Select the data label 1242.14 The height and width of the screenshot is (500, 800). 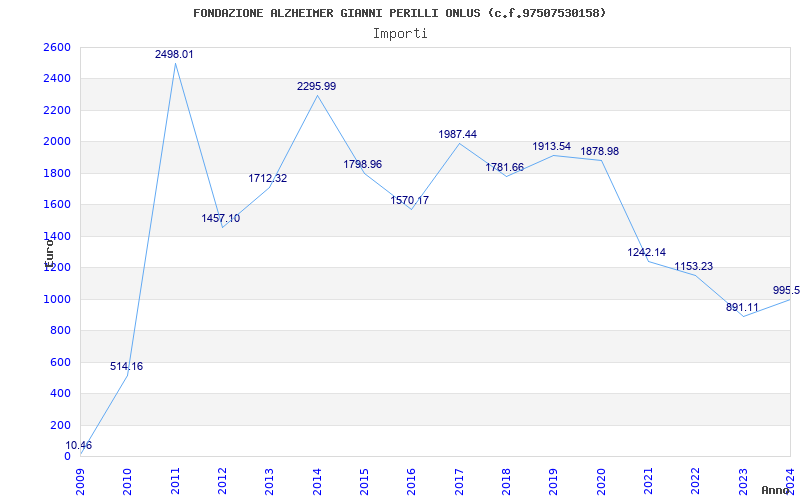click(646, 252)
